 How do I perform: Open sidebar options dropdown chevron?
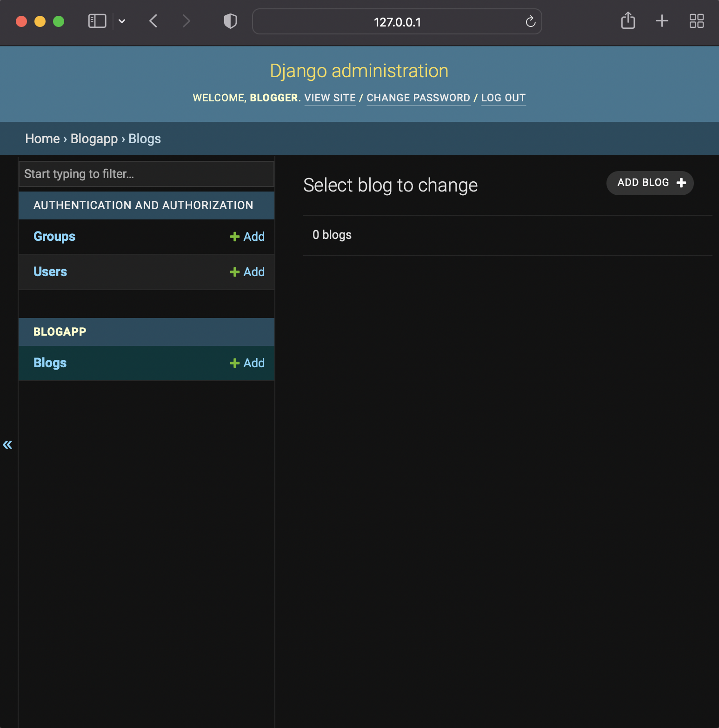click(122, 21)
